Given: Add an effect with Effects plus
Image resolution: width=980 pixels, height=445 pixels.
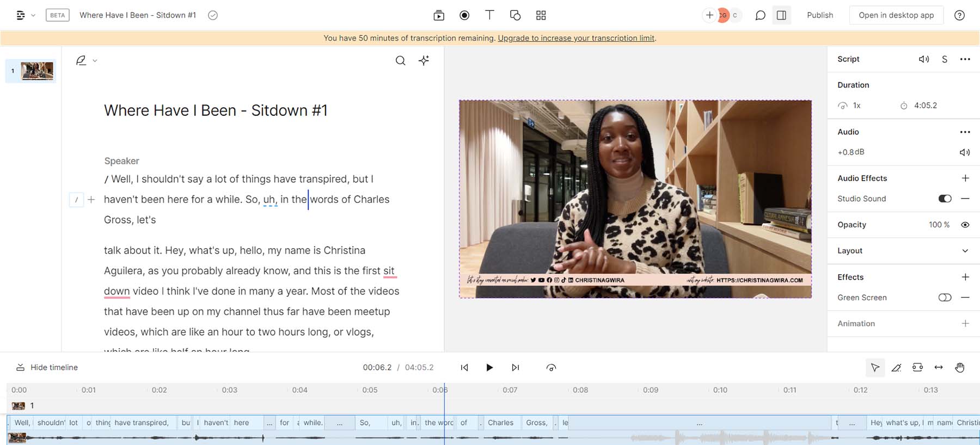Looking at the screenshot, I should (965, 277).
